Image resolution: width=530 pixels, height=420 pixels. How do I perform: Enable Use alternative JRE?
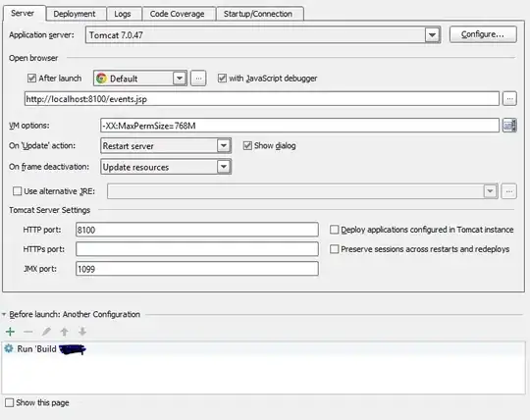[x=17, y=191]
